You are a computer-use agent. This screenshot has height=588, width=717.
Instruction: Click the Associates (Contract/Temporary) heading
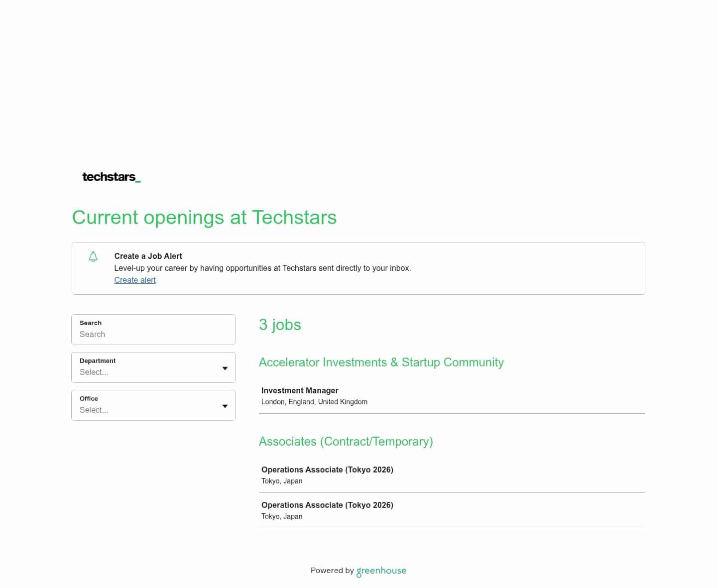(346, 442)
